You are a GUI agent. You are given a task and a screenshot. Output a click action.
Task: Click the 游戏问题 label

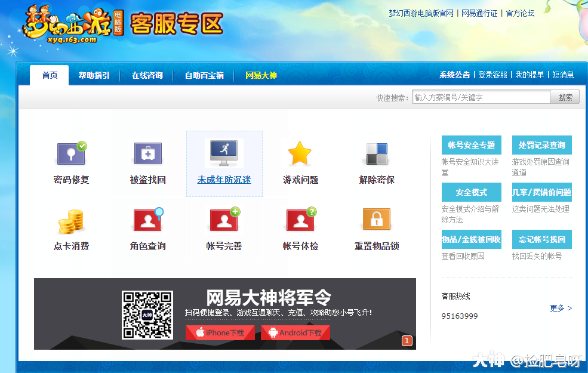coord(300,180)
